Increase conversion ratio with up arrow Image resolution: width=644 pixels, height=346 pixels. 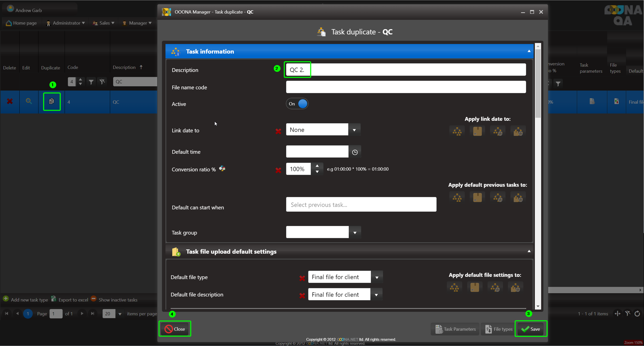point(317,166)
